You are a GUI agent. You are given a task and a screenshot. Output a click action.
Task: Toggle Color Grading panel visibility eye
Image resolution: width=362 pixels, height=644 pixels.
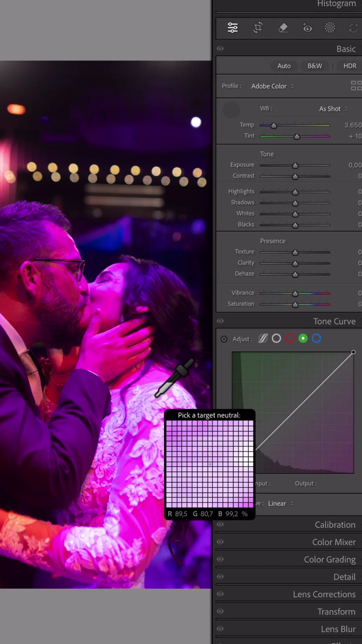coord(220,559)
